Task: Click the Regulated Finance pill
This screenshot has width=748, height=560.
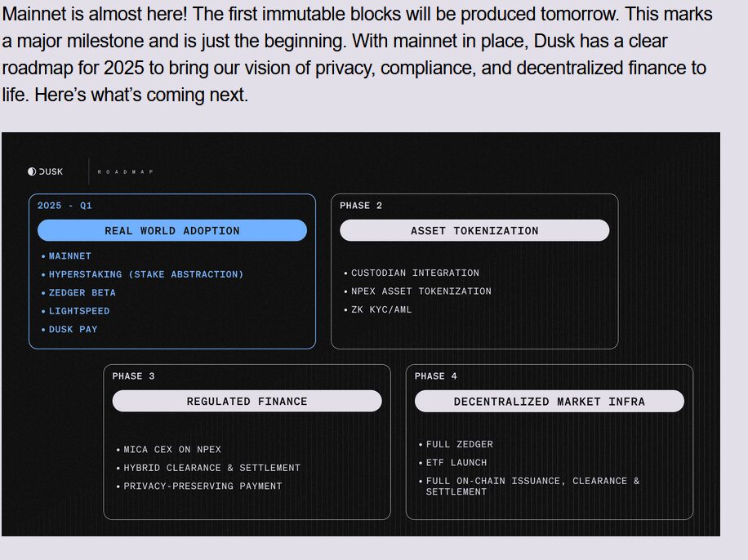Action: pos(247,402)
